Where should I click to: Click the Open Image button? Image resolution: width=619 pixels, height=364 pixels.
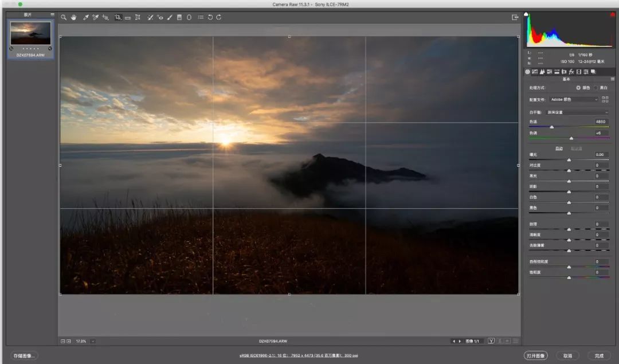536,356
